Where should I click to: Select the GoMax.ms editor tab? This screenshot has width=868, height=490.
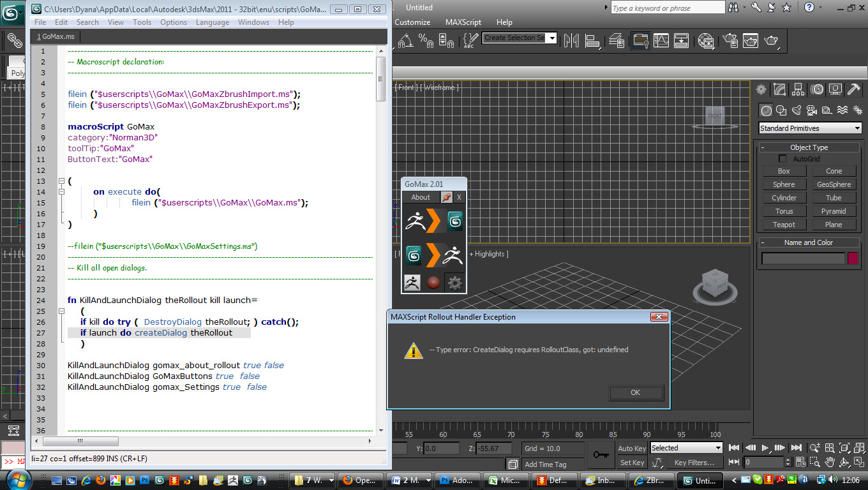point(56,37)
